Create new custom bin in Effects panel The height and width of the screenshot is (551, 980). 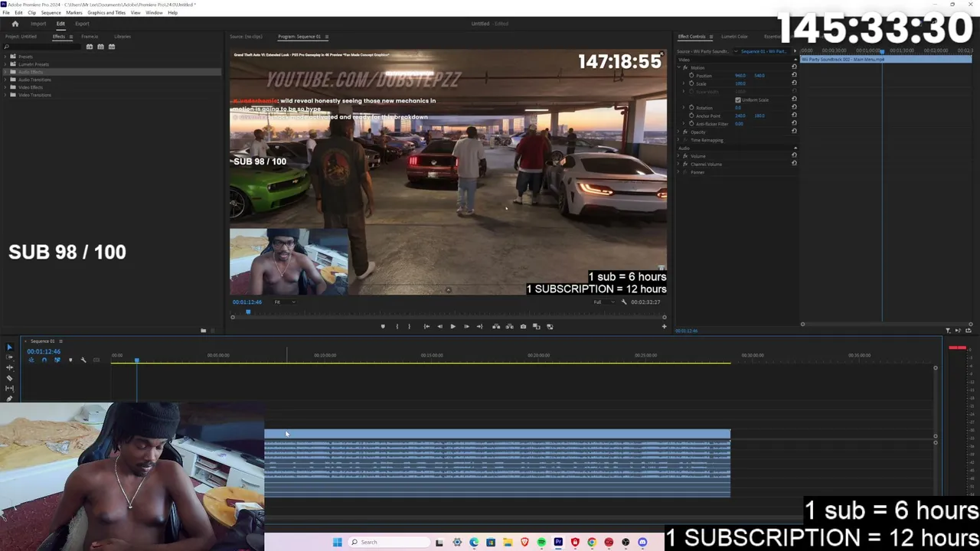pos(203,331)
